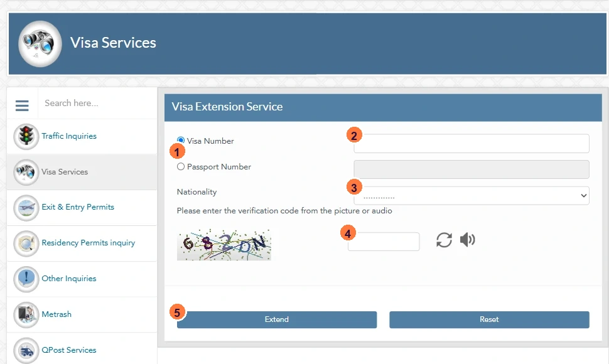Click the Visa Services binoculars sidebar icon
Viewport: 609px width, 364px height.
(x=26, y=172)
